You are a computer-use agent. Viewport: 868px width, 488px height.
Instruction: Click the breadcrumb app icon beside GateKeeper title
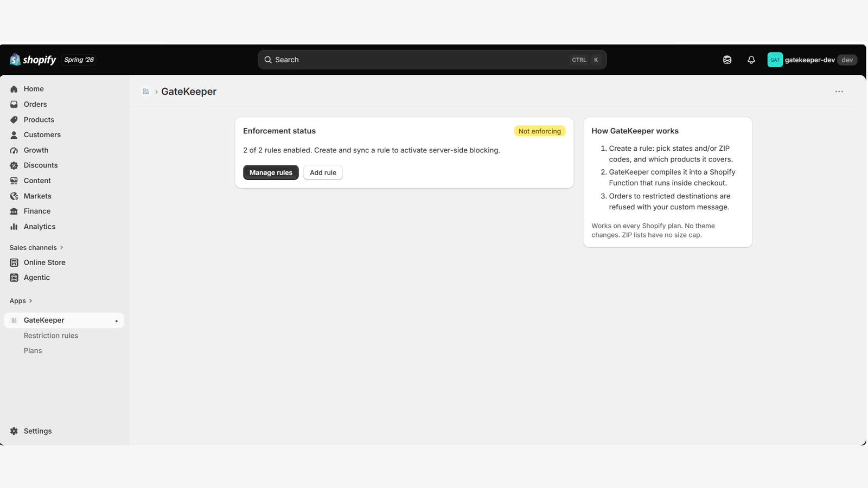(x=146, y=92)
